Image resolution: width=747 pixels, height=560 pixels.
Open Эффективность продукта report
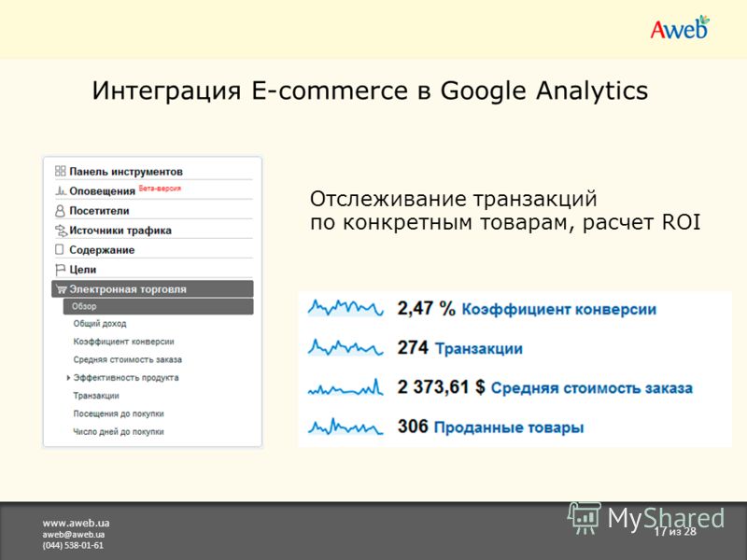click(126, 378)
